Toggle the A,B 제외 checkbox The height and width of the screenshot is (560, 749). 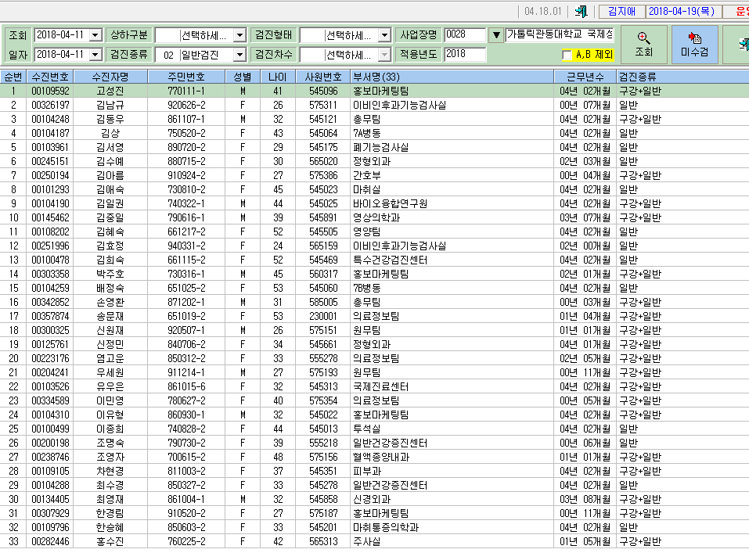pos(567,55)
